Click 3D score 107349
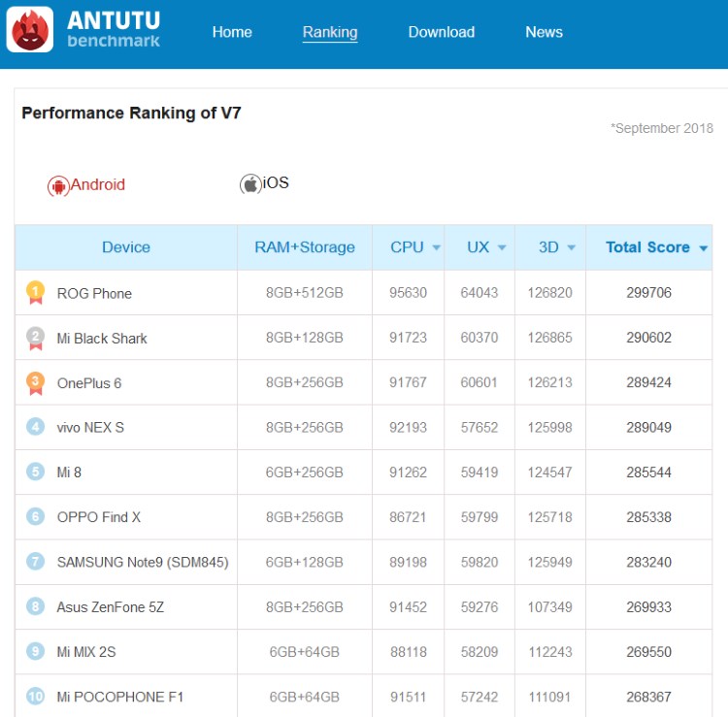Viewport: 728px width, 717px height. pos(549,607)
